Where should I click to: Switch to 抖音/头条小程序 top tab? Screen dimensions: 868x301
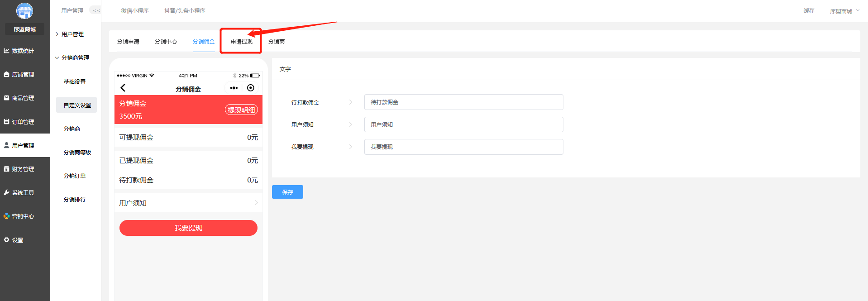(x=185, y=11)
